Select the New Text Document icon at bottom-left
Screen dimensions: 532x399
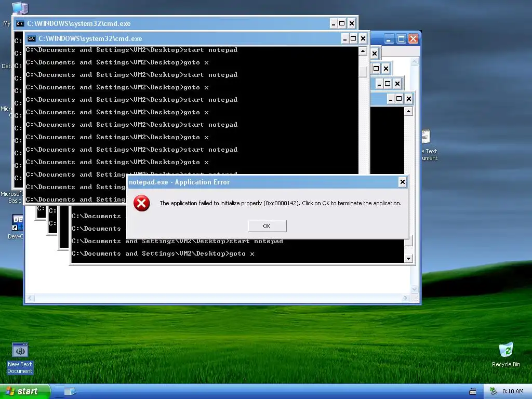[x=20, y=358]
